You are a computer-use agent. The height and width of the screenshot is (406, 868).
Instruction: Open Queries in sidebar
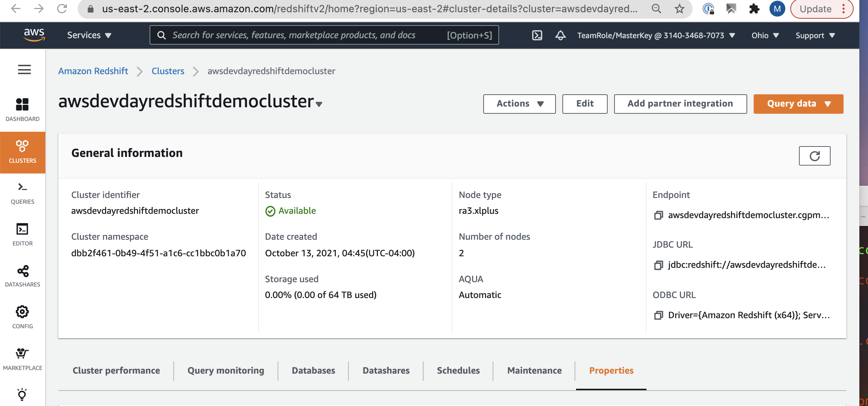click(x=22, y=193)
